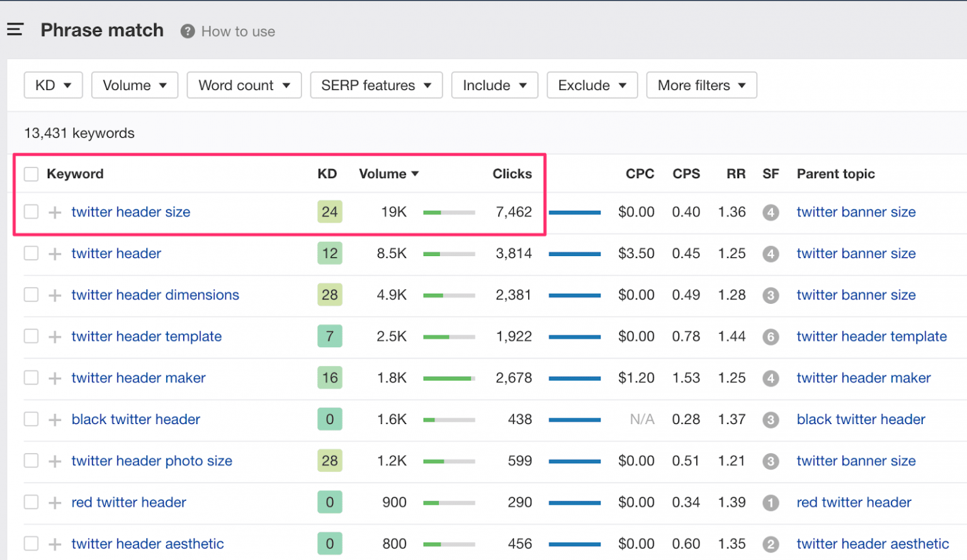Click the SF badge for "twitter header template"
This screenshot has height=560, width=967.
[771, 337]
